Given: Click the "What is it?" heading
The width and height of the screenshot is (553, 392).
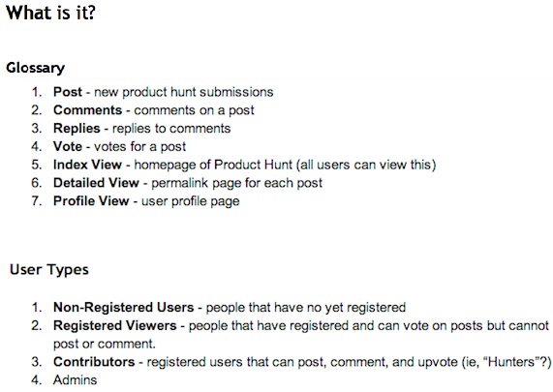Looking at the screenshot, I should [x=50, y=13].
